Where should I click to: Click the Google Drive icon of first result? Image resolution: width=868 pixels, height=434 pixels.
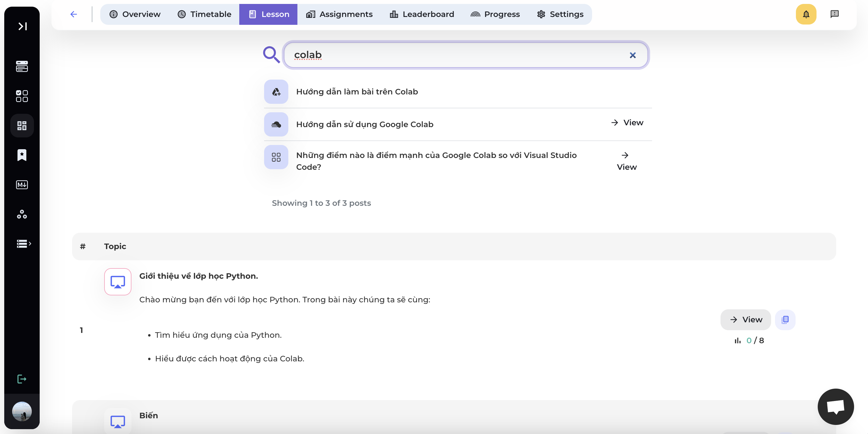(276, 92)
